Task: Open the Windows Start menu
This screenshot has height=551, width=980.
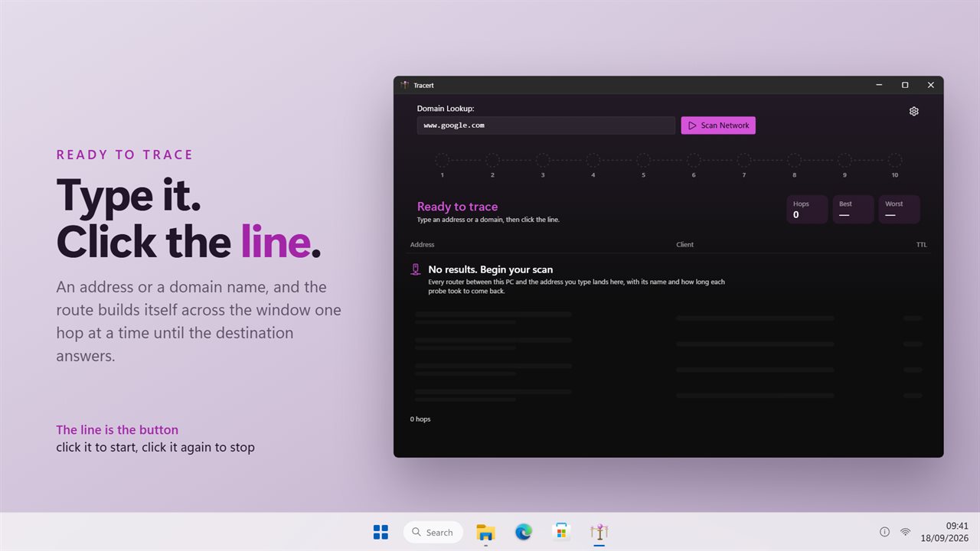Action: [381, 532]
